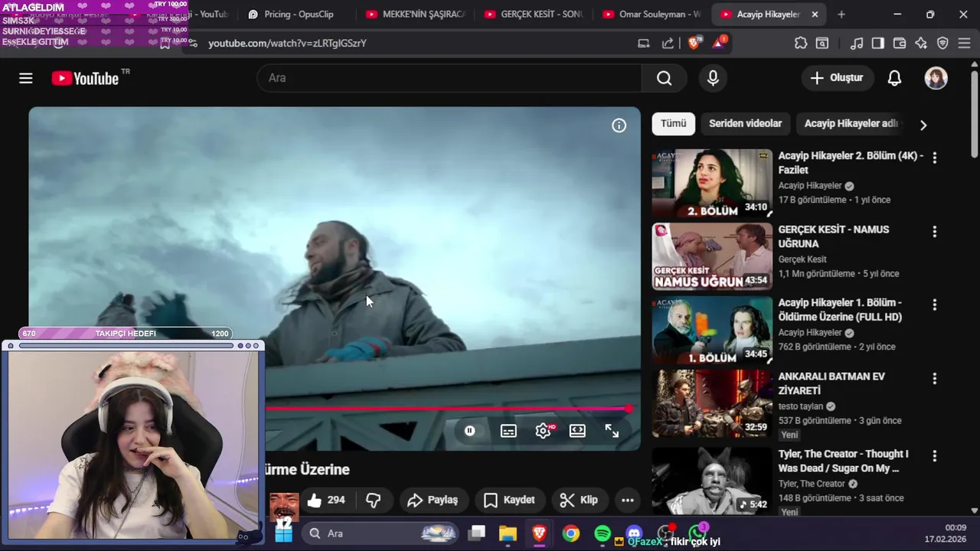Open options for Acayip Hikayeler 1. Bölüm video
Image resolution: width=980 pixels, height=551 pixels.
(934, 305)
